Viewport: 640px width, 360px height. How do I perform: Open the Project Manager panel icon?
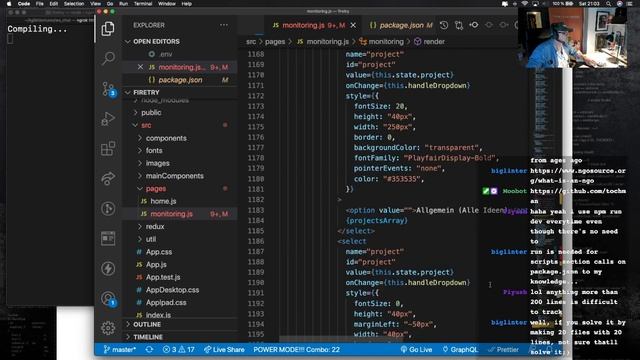click(108, 238)
